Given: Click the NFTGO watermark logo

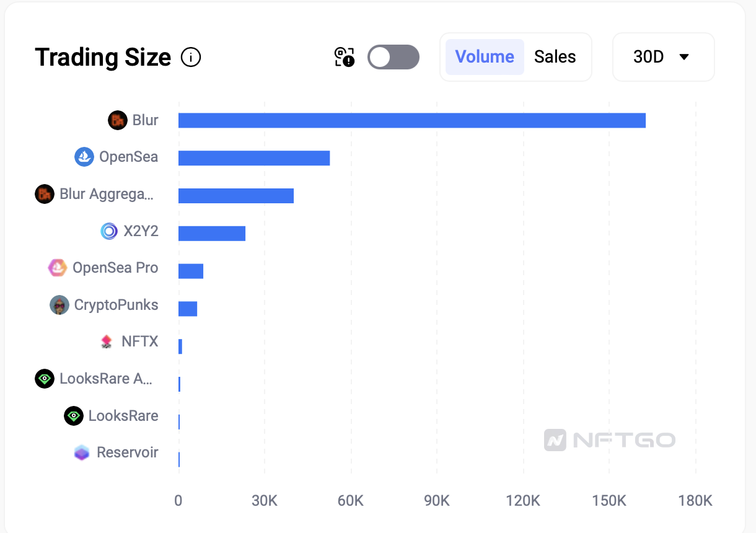Looking at the screenshot, I should tap(610, 440).
